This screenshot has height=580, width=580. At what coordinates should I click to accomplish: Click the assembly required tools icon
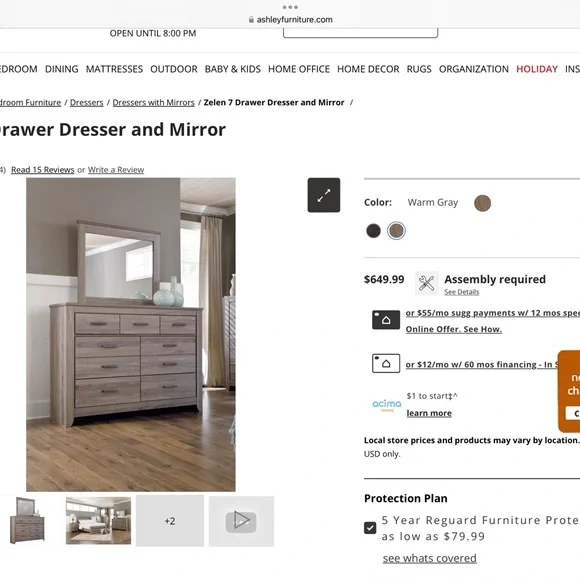[x=426, y=283]
